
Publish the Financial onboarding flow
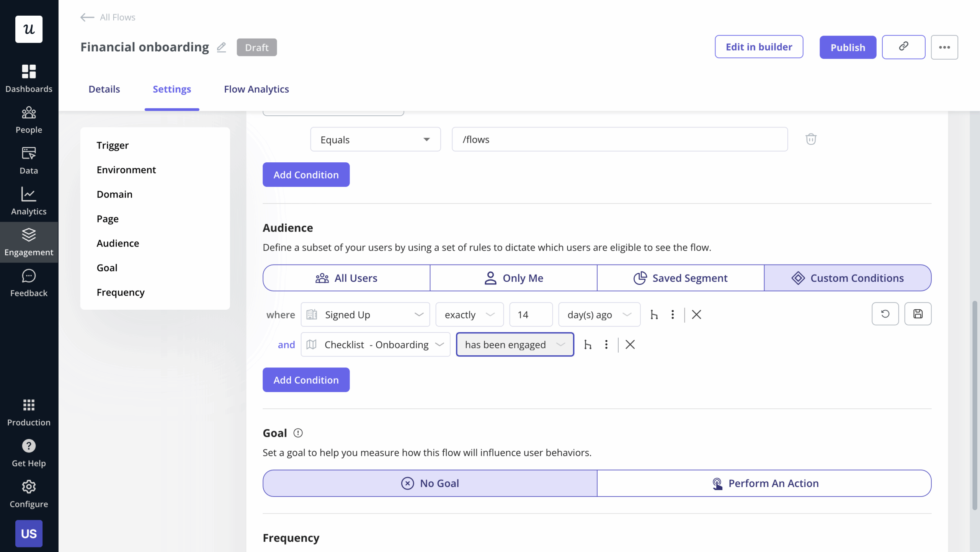(848, 47)
